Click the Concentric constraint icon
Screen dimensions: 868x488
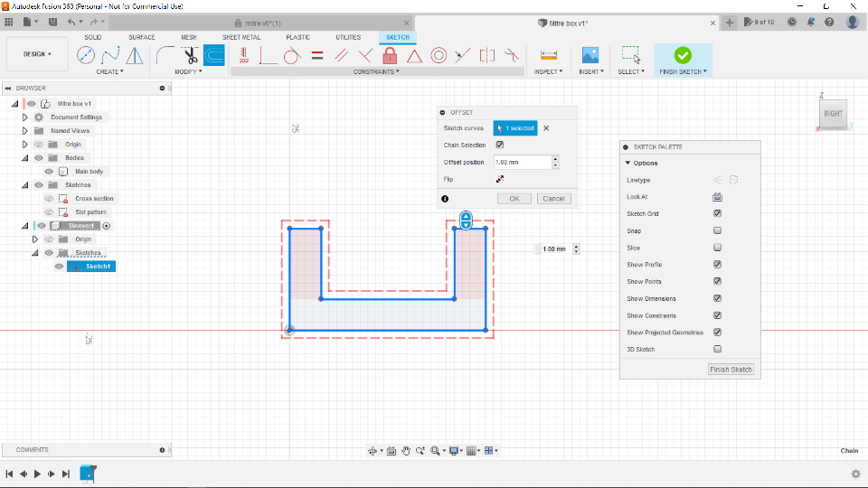[439, 56]
